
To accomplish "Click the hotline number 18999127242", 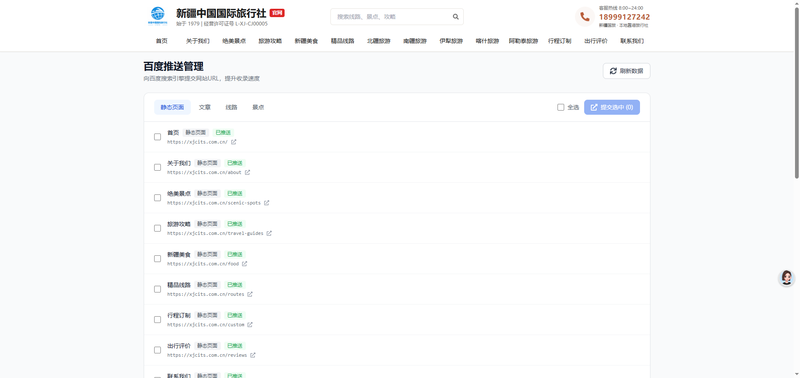I will click(x=624, y=17).
